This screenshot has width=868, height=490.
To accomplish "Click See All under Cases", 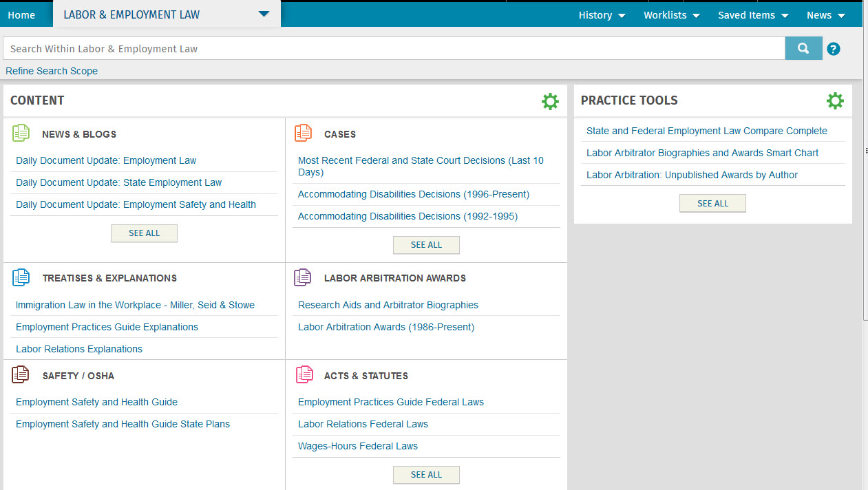I will [x=426, y=245].
